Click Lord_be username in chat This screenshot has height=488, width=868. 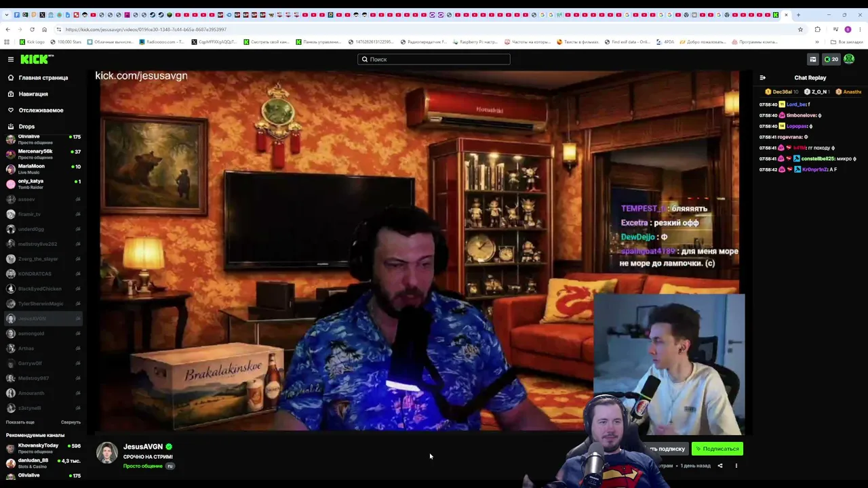coord(796,104)
